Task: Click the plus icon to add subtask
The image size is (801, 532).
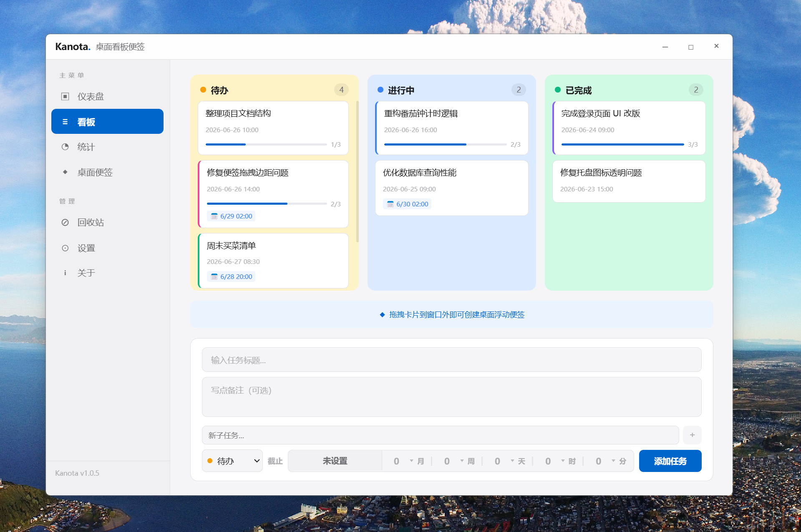Action: point(692,435)
